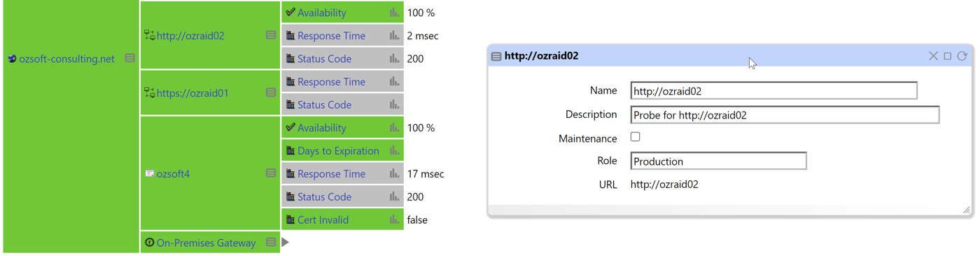Open the Cert Invalid link
The image size is (980, 256).
323,220
